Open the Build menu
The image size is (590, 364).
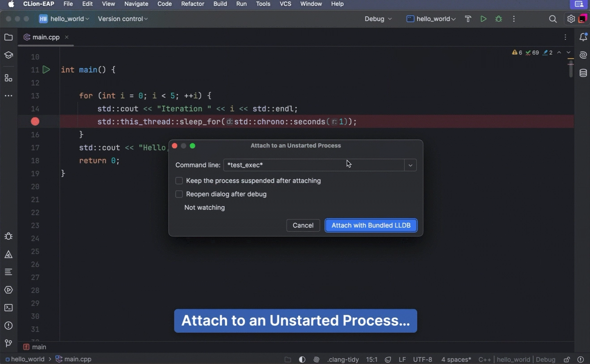tap(220, 4)
